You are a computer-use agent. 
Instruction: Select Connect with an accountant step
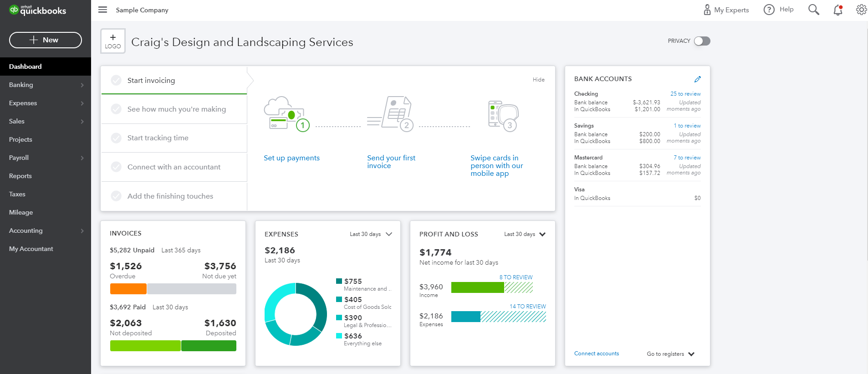(174, 167)
